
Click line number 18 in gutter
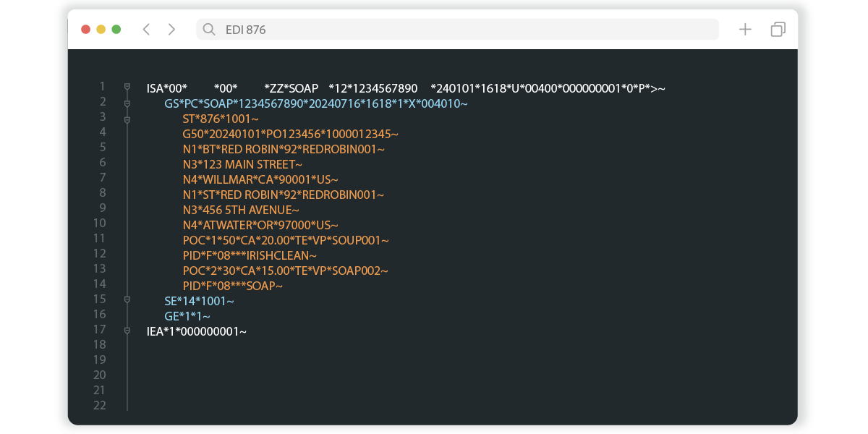(x=100, y=344)
